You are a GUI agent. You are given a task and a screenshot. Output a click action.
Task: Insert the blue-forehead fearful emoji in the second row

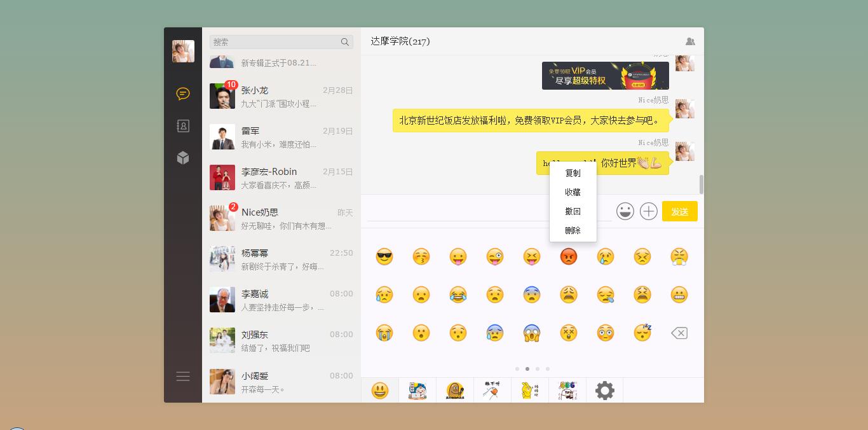[532, 295]
